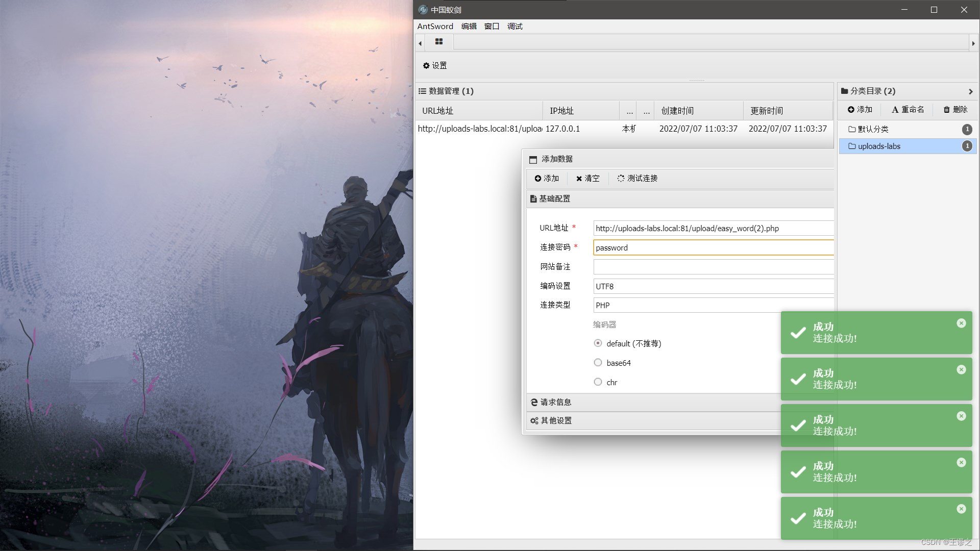Click the checkmark on the first success toast

coord(798,333)
